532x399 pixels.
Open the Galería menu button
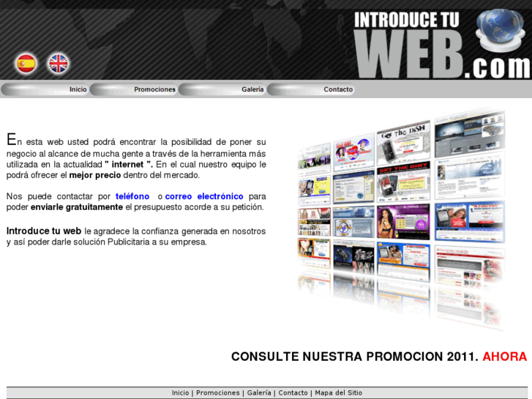point(222,89)
